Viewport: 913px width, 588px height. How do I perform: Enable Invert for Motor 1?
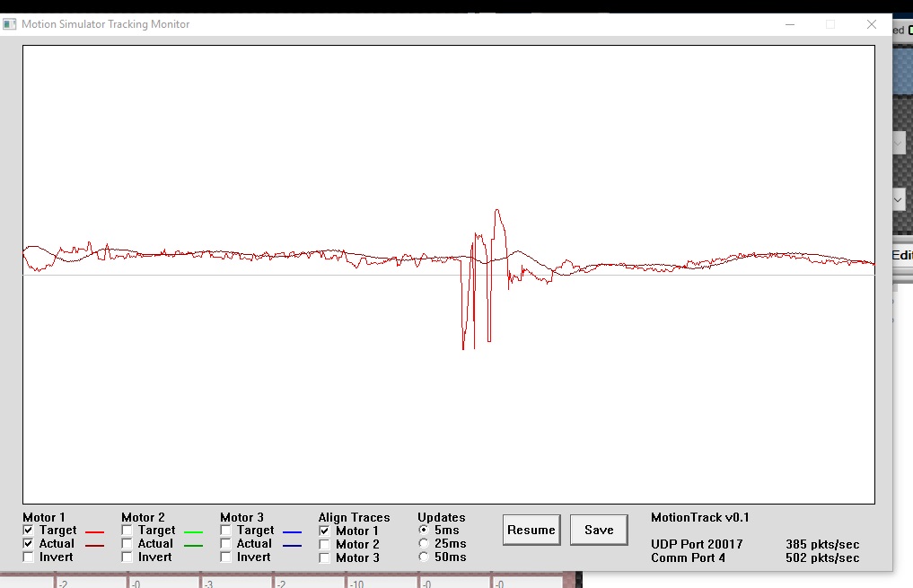pos(29,557)
